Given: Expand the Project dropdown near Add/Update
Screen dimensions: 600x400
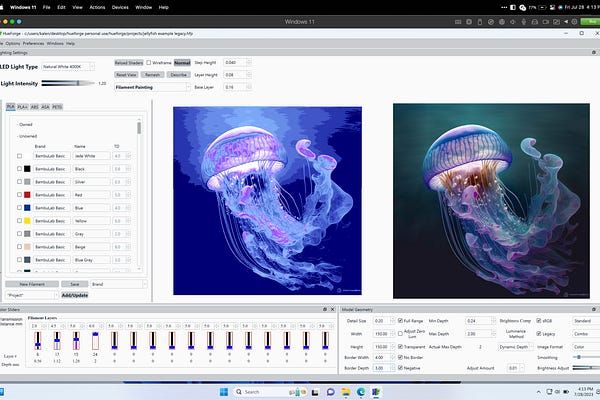Looking at the screenshot, I should pos(32,296).
